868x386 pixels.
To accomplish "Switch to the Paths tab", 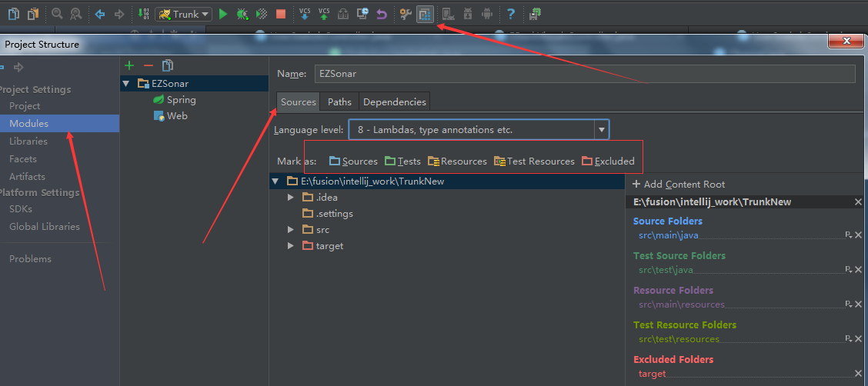I will pos(339,101).
